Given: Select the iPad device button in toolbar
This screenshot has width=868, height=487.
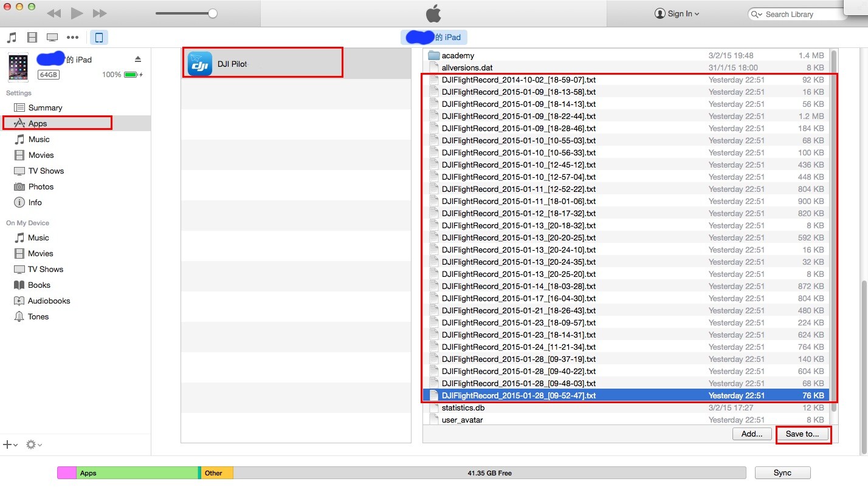Looking at the screenshot, I should tap(99, 38).
